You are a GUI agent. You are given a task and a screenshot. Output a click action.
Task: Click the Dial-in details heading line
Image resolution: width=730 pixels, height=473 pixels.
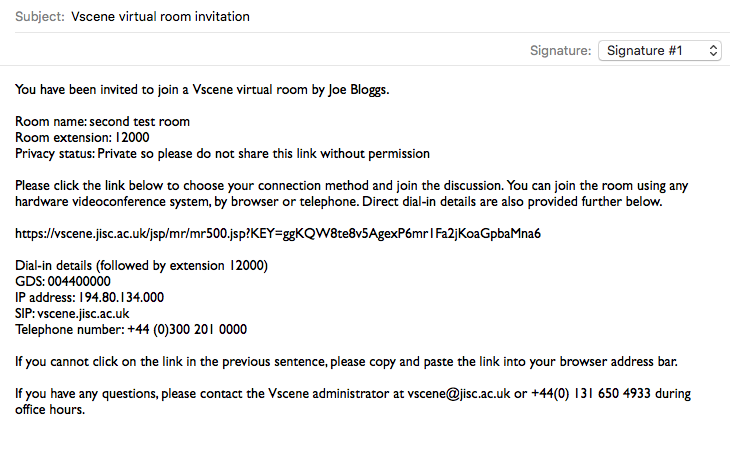[x=142, y=265]
